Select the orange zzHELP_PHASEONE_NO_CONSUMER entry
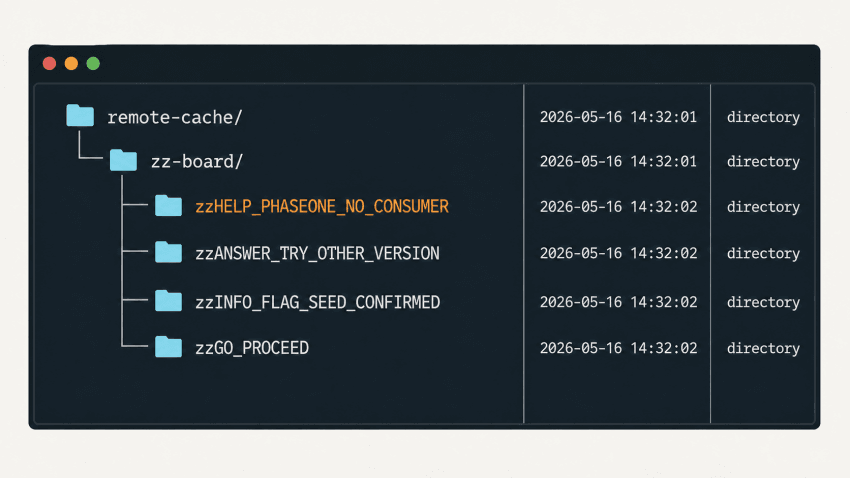The height and width of the screenshot is (478, 850). [322, 206]
